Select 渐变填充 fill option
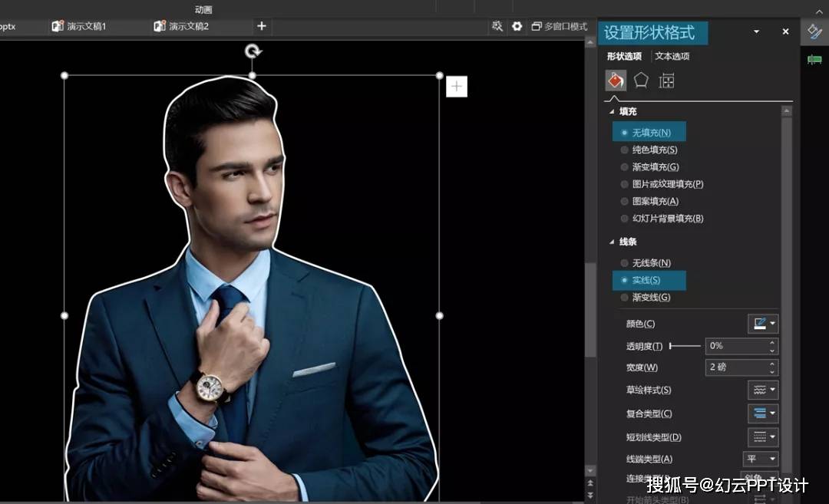The height and width of the screenshot is (504, 829). [650, 167]
